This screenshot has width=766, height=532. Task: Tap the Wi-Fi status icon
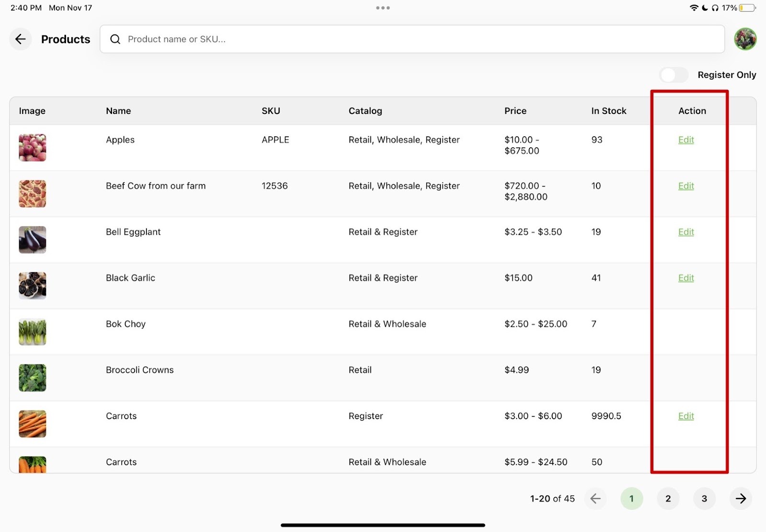(x=694, y=8)
